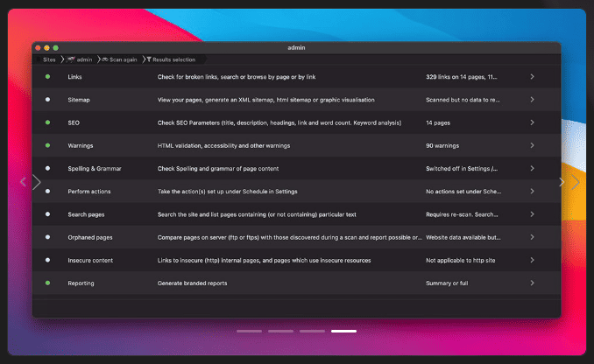
Task: Click 'Check for broken links' description text
Action: pyautogui.click(x=237, y=77)
